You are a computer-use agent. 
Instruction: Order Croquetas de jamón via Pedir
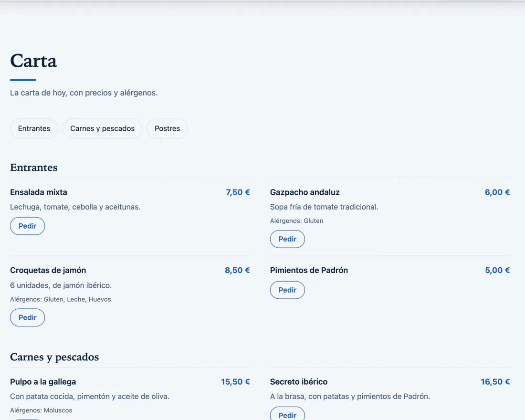click(28, 317)
